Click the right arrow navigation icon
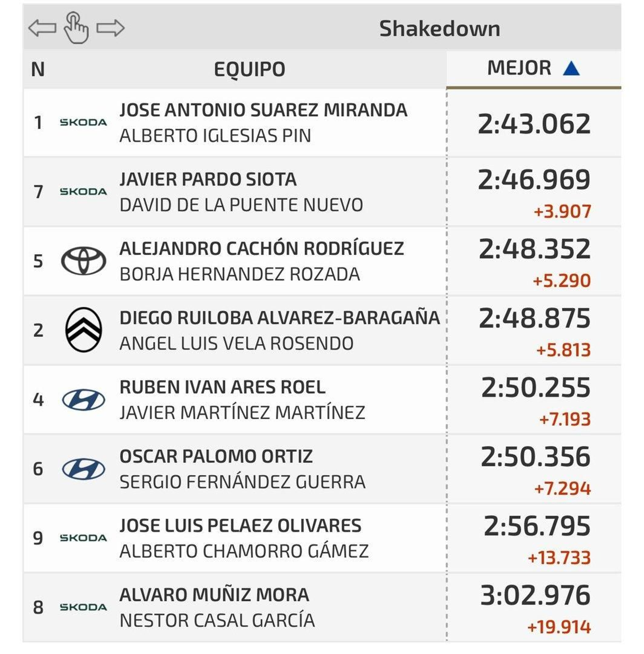The height and width of the screenshot is (654, 644). pyautogui.click(x=110, y=28)
